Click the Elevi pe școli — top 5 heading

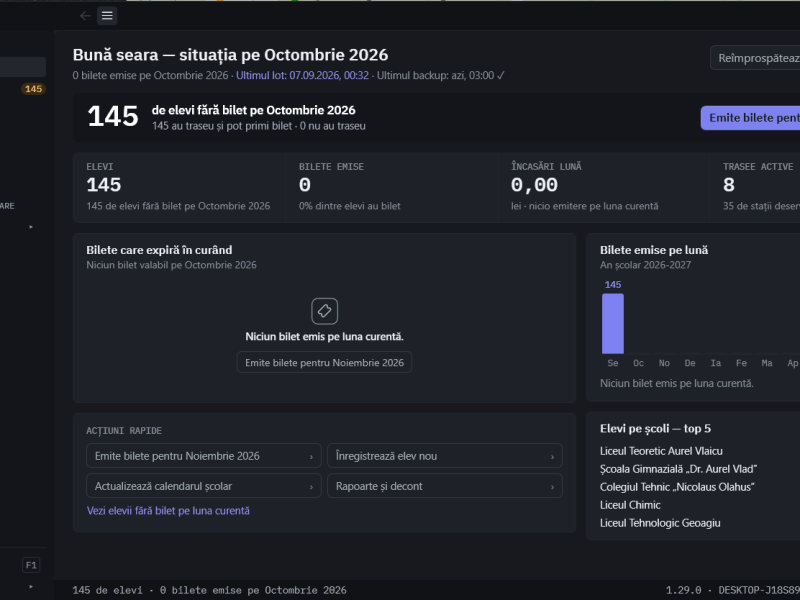(656, 429)
